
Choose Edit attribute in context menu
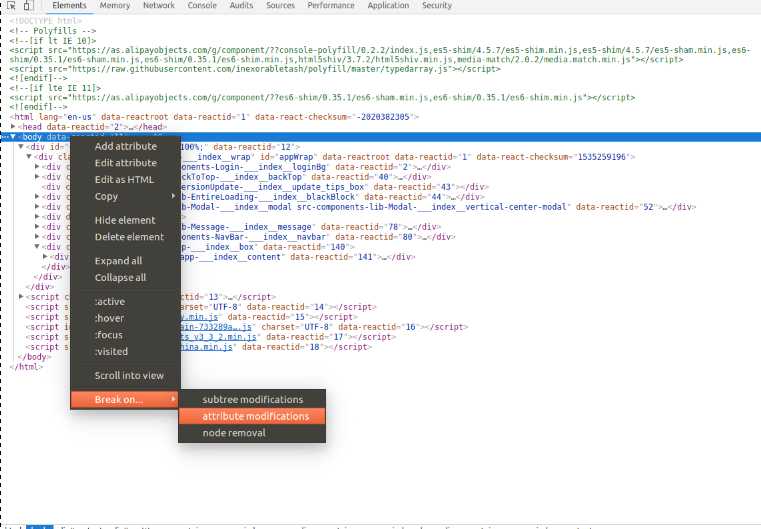tap(126, 163)
